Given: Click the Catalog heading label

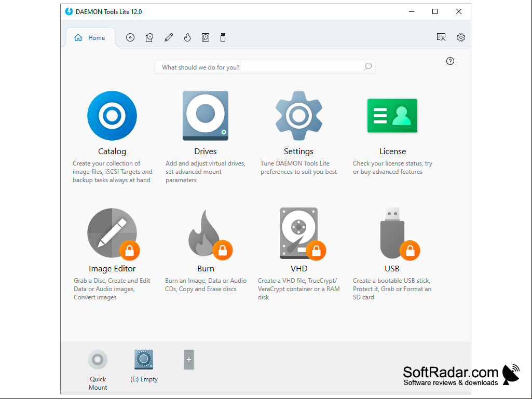Looking at the screenshot, I should coord(112,152).
